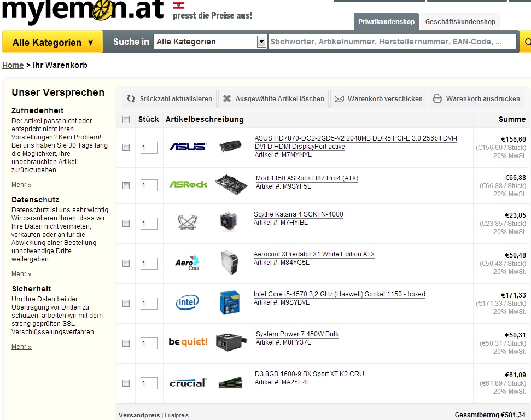Open the Aerocool case thumbnail
The image size is (531, 420).
tap(230, 262)
